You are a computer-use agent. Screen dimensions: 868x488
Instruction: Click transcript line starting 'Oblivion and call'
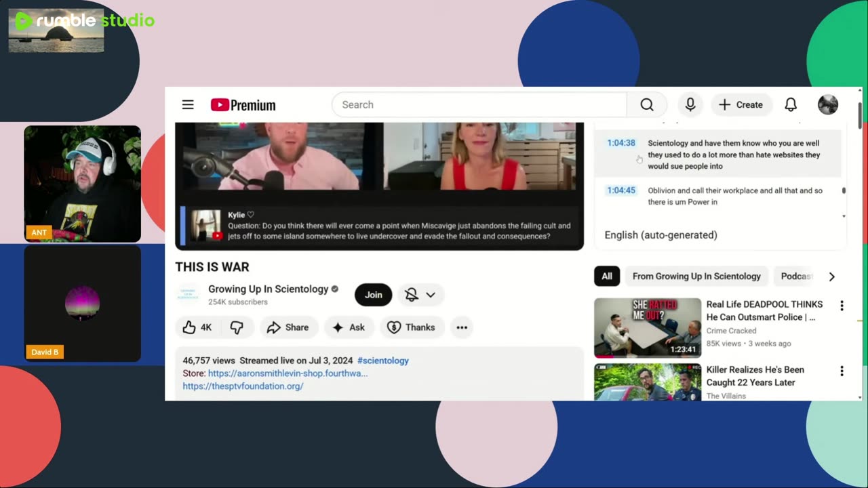(x=735, y=196)
